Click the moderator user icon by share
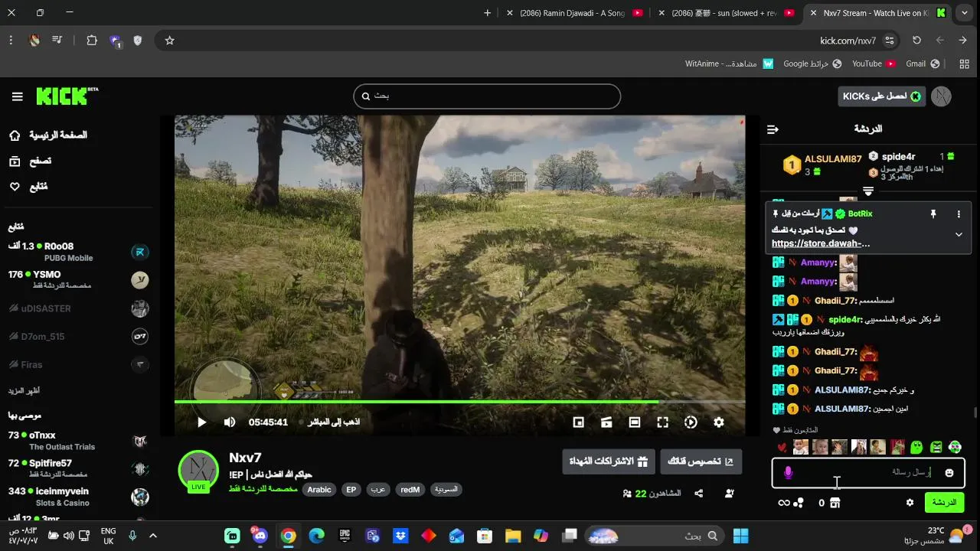Image resolution: width=980 pixels, height=551 pixels. (x=729, y=494)
